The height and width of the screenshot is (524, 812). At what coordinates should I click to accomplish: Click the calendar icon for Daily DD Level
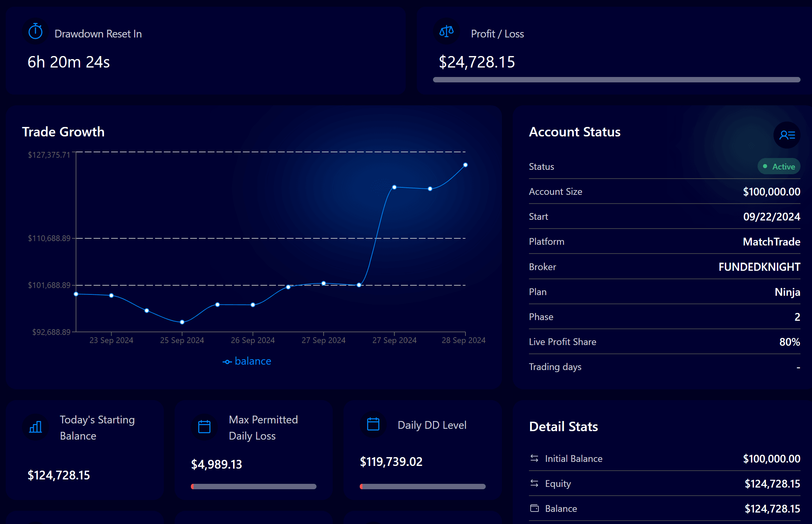click(x=373, y=424)
